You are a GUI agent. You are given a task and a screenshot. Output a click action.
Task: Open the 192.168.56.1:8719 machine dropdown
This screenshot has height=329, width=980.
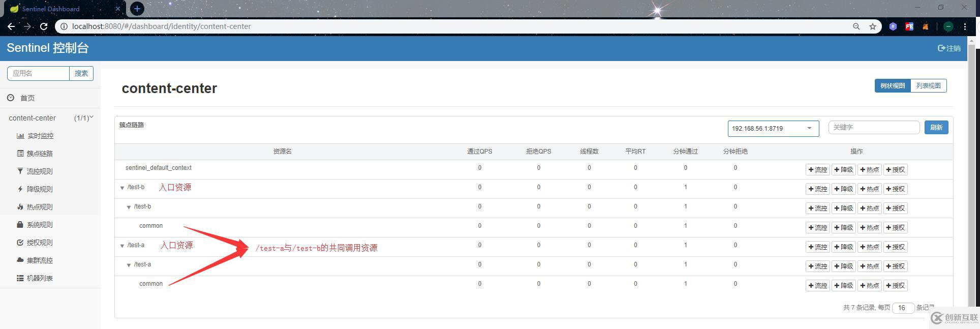pyautogui.click(x=773, y=129)
